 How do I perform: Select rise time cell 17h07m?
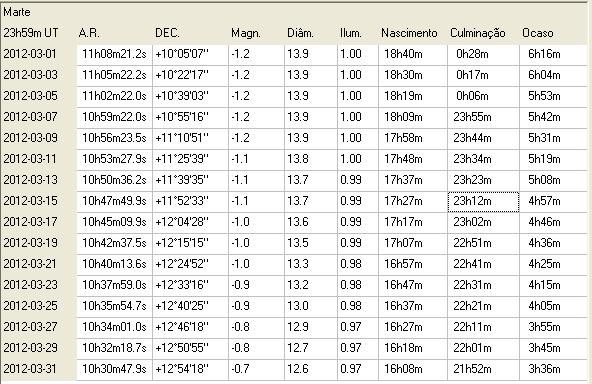tap(413, 244)
